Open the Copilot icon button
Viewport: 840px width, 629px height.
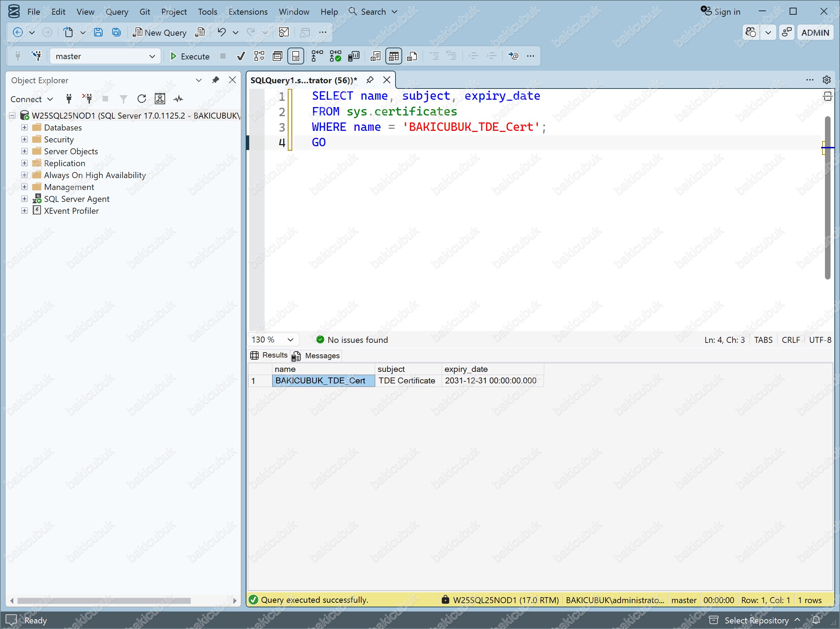click(751, 33)
